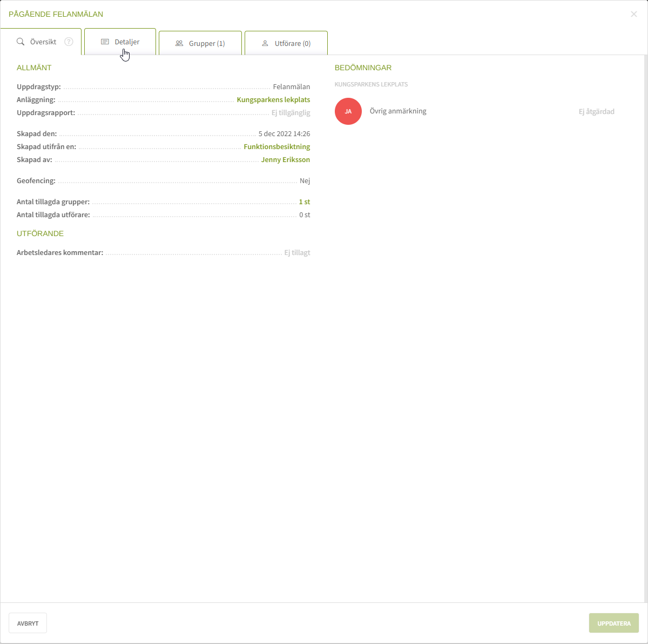The image size is (648, 644).
Task: Click the magnifier icon in the Översikt tab
Action: coord(21,42)
